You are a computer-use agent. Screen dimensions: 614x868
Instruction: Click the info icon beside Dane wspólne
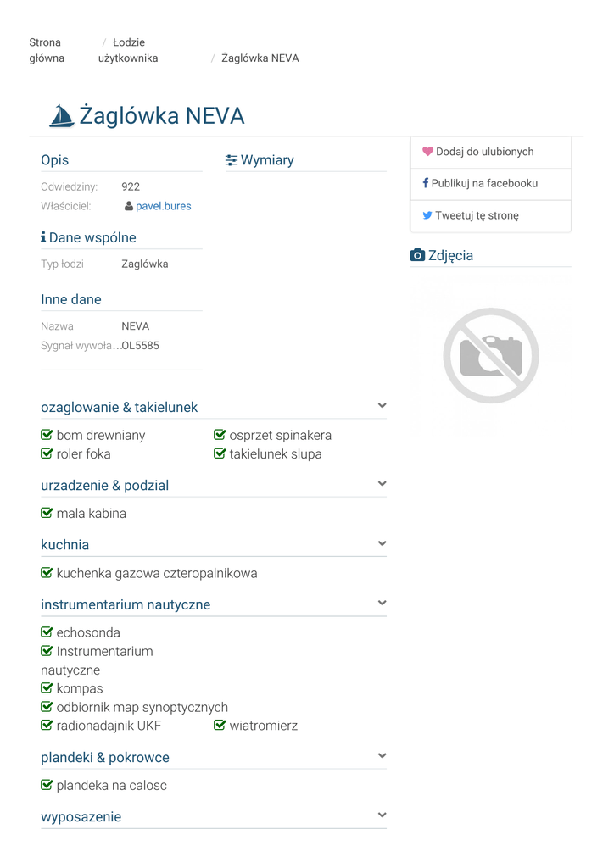point(43,238)
